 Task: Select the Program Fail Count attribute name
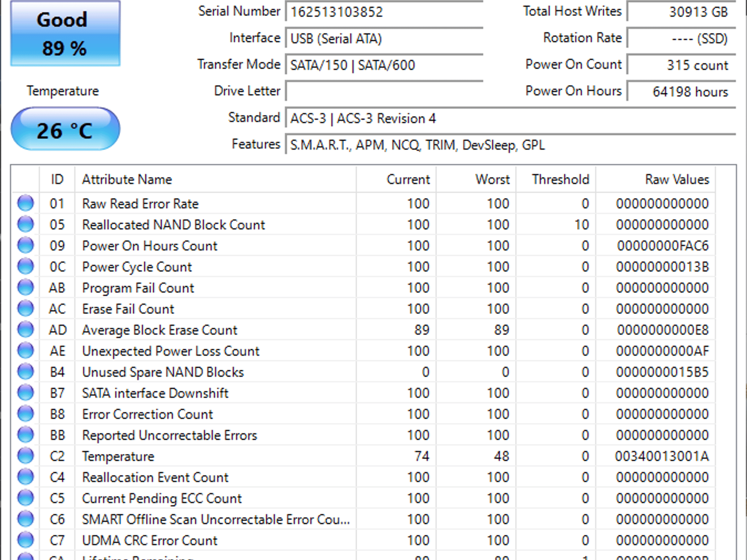tap(138, 288)
